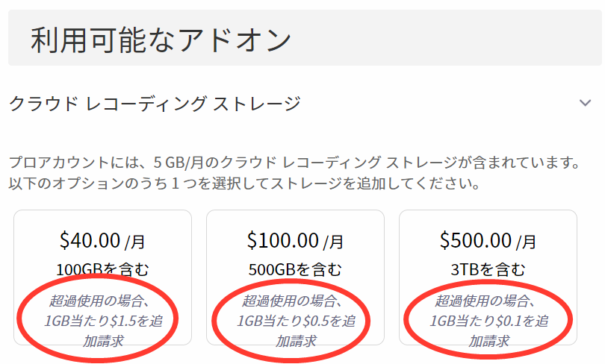The height and width of the screenshot is (364, 605).
Task: Click the 利用可能なアドオン heading
Action: 161,40
